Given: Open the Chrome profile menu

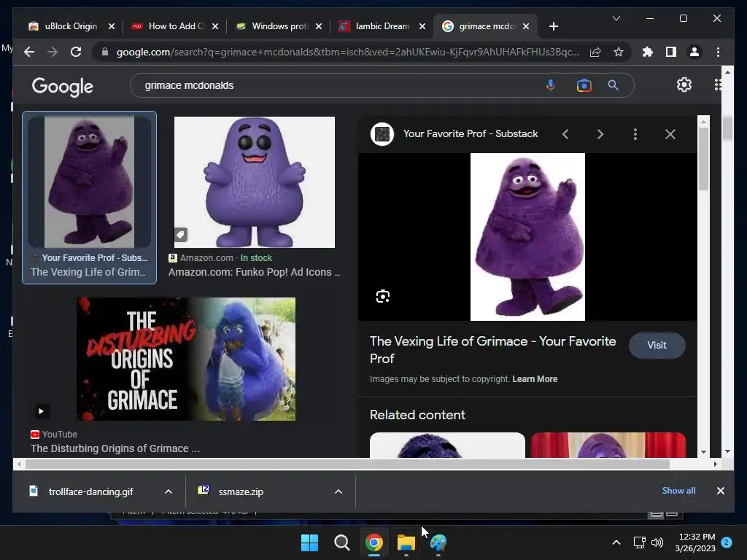Looking at the screenshot, I should (694, 52).
